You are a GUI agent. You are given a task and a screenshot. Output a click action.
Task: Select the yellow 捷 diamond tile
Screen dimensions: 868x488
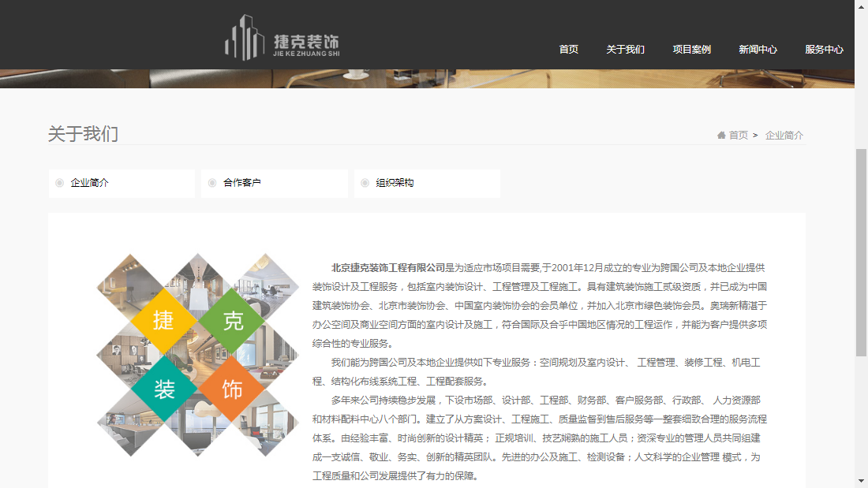coord(163,322)
